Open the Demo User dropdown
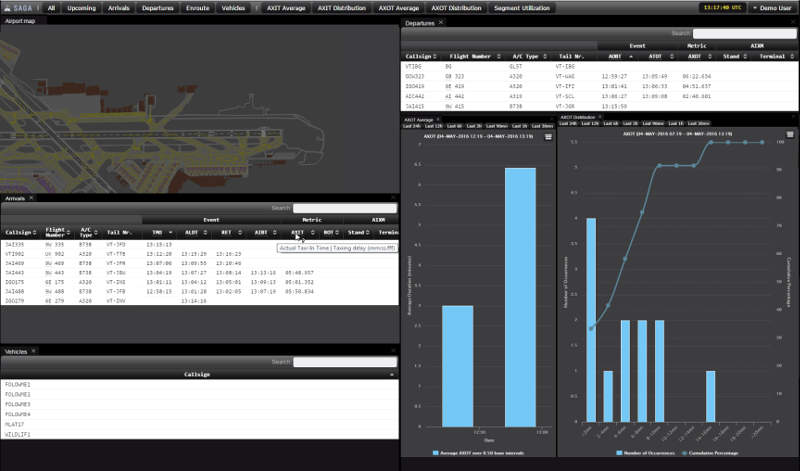Image resolution: width=800 pixels, height=471 pixels. (772, 7)
